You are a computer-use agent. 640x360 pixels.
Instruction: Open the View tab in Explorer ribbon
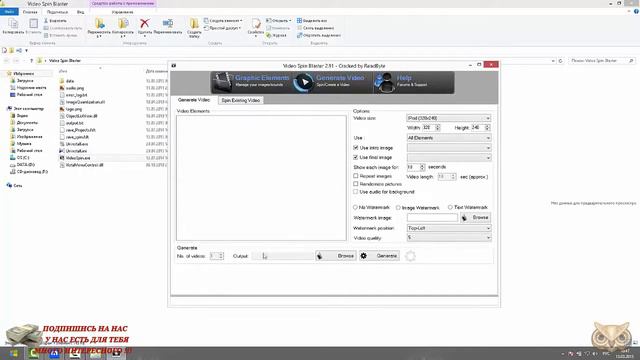81,12
